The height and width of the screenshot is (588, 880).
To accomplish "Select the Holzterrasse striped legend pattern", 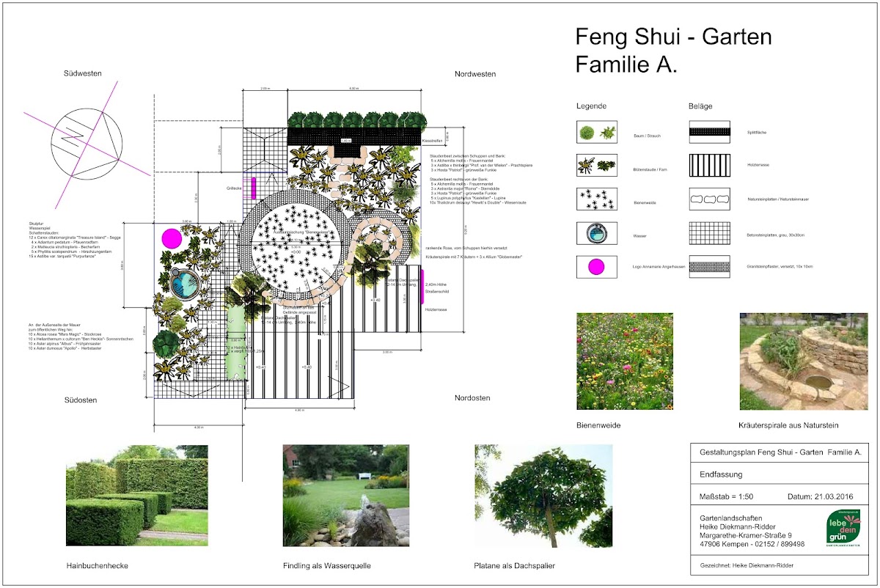I will 709,165.
